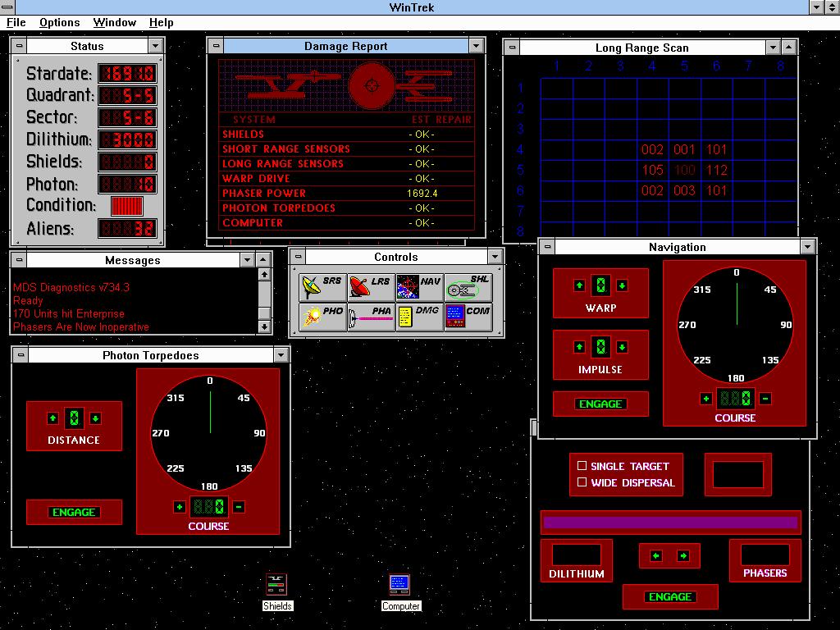Click the Photon Torpedoes course digital readout
The image size is (840, 630).
pos(209,507)
